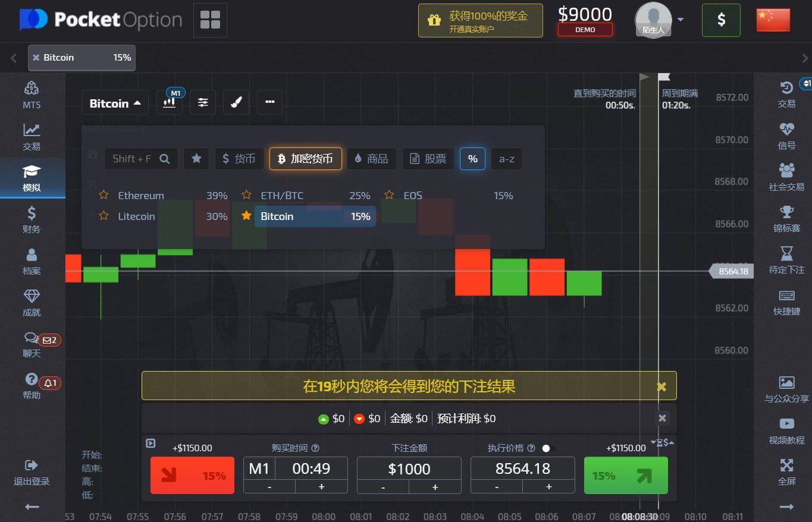Click the red sell down 15% button

point(192,476)
